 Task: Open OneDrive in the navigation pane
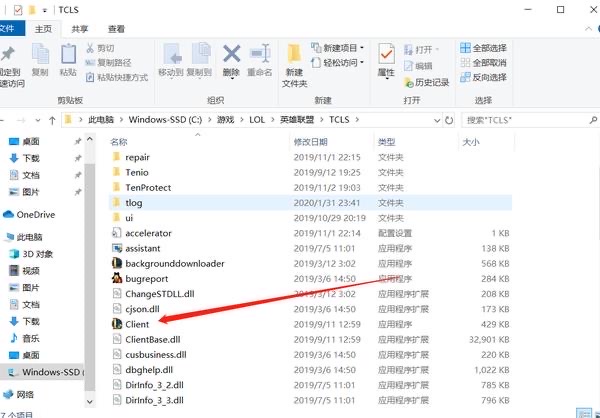click(x=36, y=214)
